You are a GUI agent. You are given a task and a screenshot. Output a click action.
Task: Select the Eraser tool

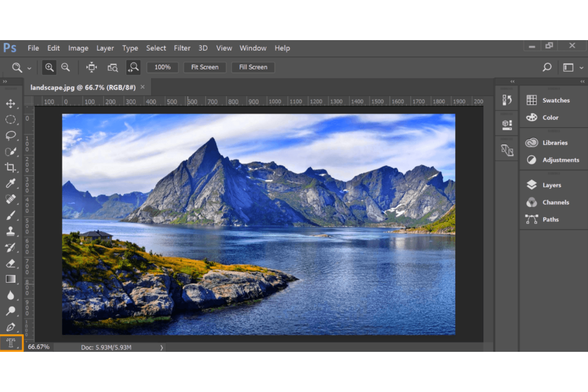click(11, 263)
